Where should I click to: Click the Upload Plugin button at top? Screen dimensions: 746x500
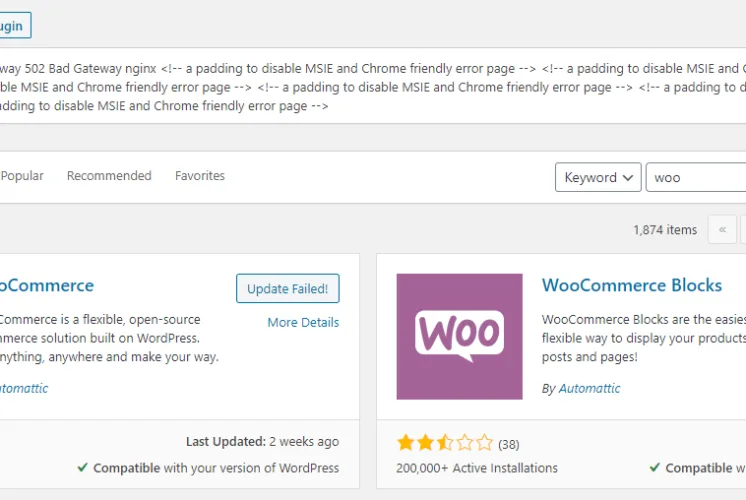pyautogui.click(x=15, y=26)
